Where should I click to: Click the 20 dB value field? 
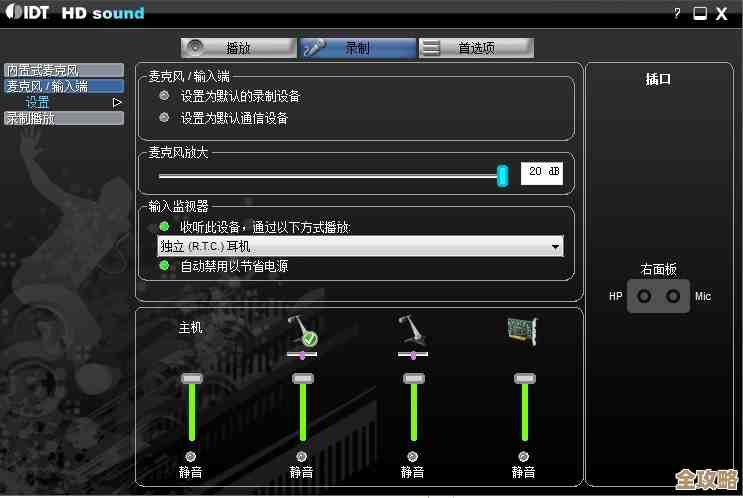tap(542, 173)
